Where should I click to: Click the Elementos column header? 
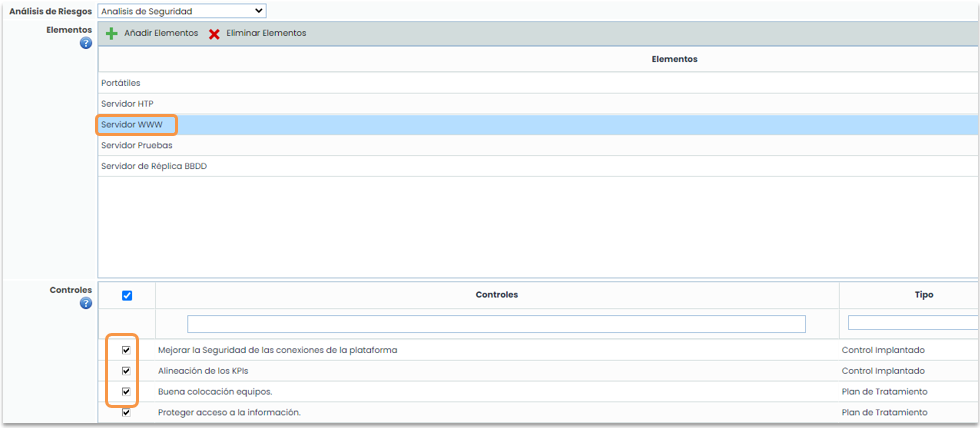pos(673,59)
